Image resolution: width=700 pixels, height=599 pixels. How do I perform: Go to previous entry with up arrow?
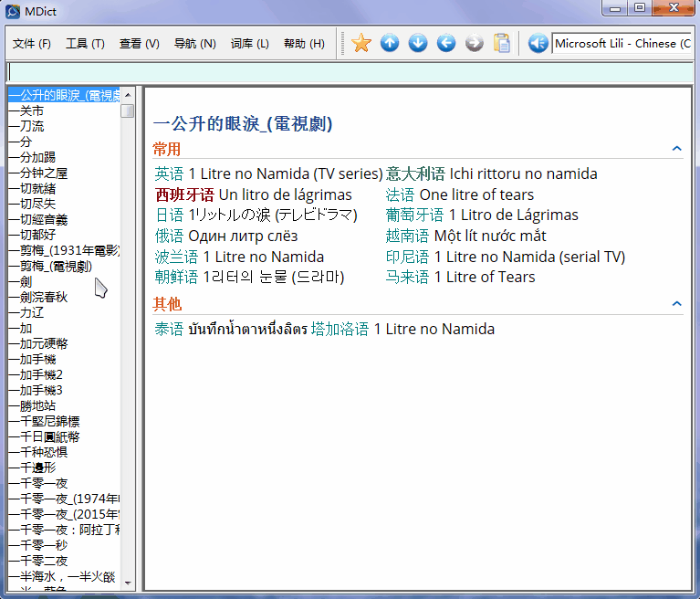[390, 43]
